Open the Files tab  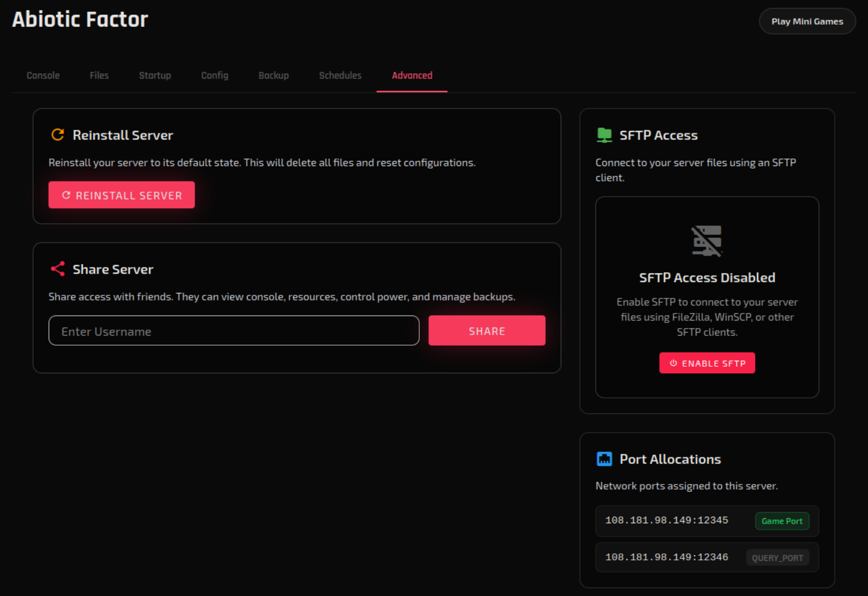[98, 75]
